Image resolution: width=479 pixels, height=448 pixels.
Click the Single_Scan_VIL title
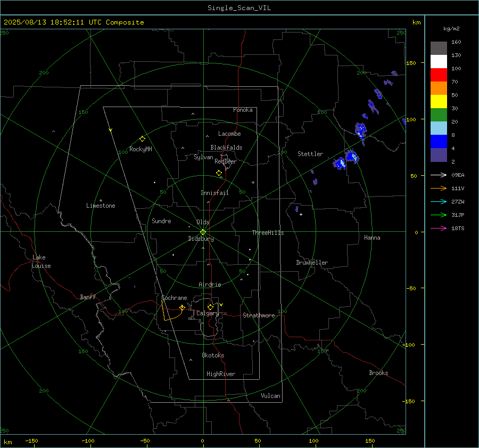coord(239,8)
